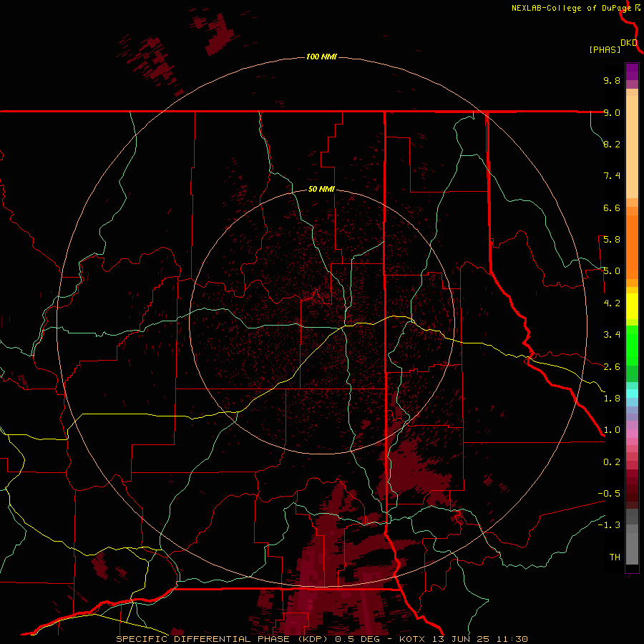
Task: Click the 5.0 scale value
Action: (x=612, y=271)
